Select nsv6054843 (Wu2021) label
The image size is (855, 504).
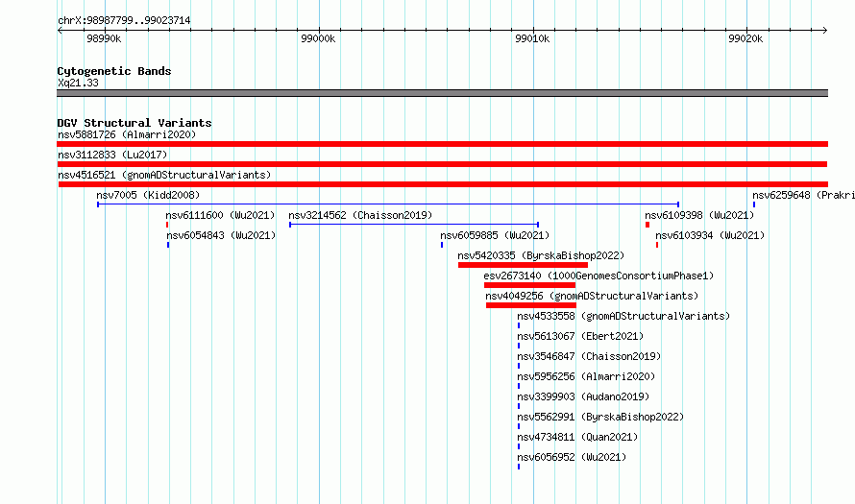[x=221, y=235]
